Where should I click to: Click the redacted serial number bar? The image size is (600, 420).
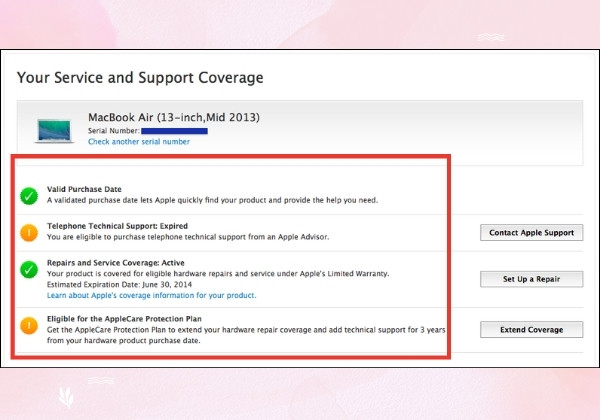[x=174, y=131]
